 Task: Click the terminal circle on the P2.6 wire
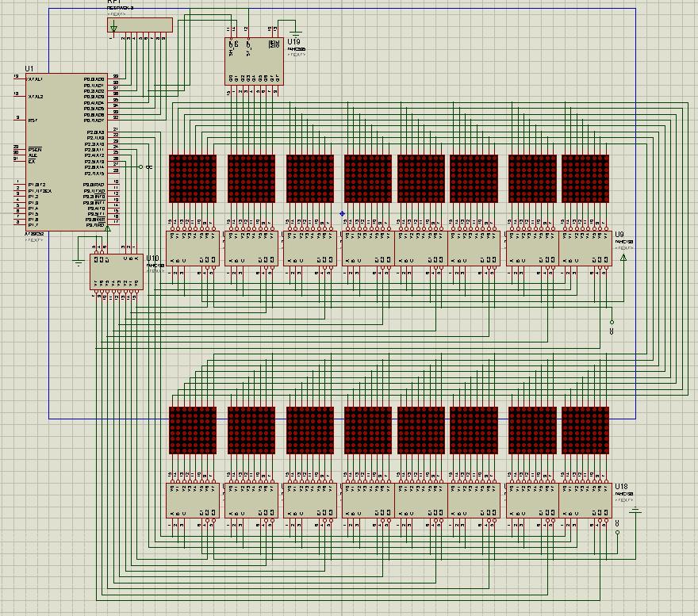click(x=140, y=167)
